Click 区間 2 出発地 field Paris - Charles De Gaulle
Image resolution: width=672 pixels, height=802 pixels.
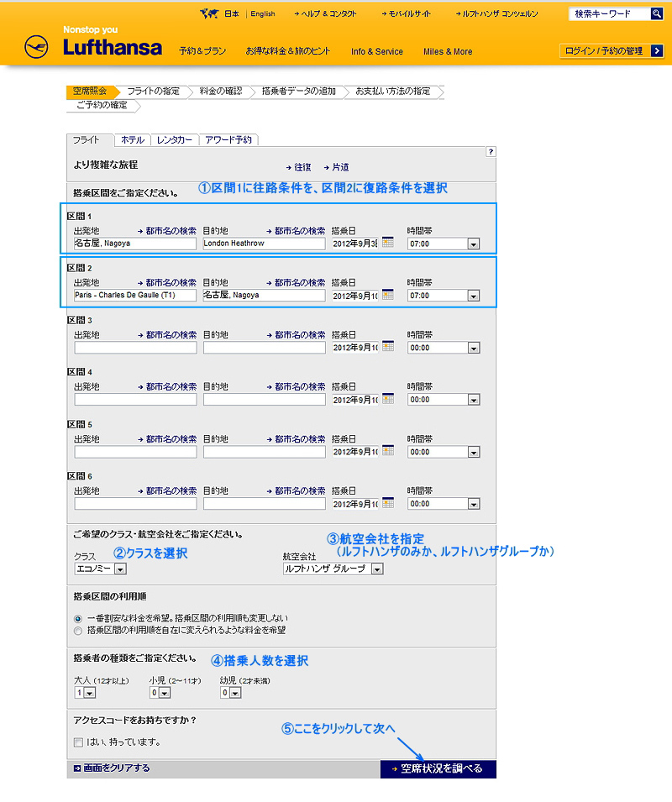135,295
